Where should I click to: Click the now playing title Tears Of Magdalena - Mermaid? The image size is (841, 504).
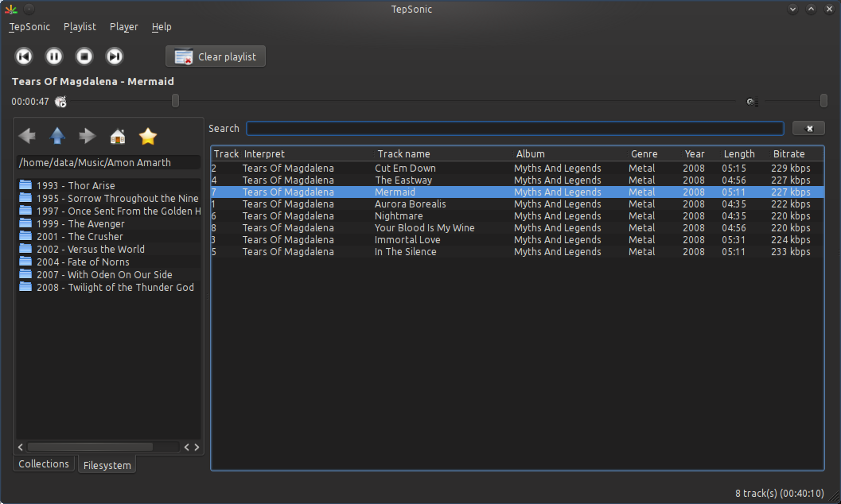coord(93,81)
